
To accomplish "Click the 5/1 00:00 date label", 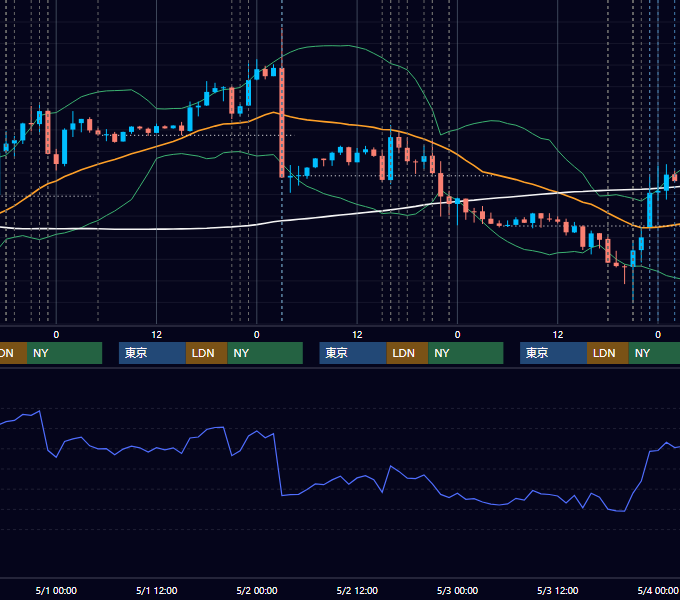I will point(56,590).
